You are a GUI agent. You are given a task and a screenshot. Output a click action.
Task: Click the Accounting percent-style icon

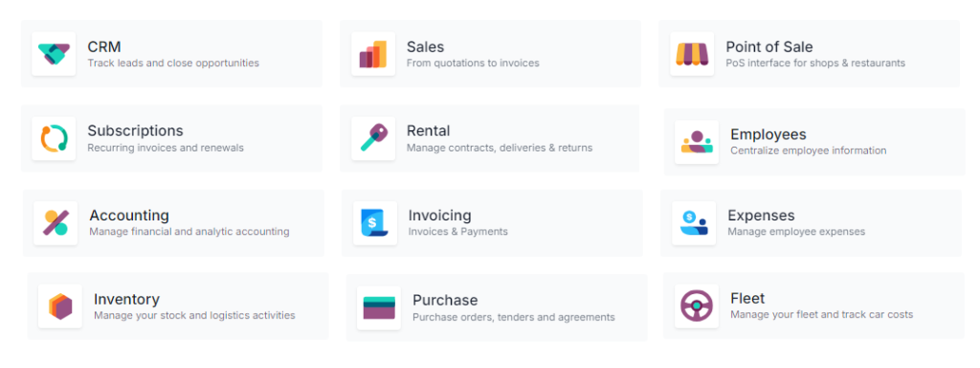click(56, 222)
